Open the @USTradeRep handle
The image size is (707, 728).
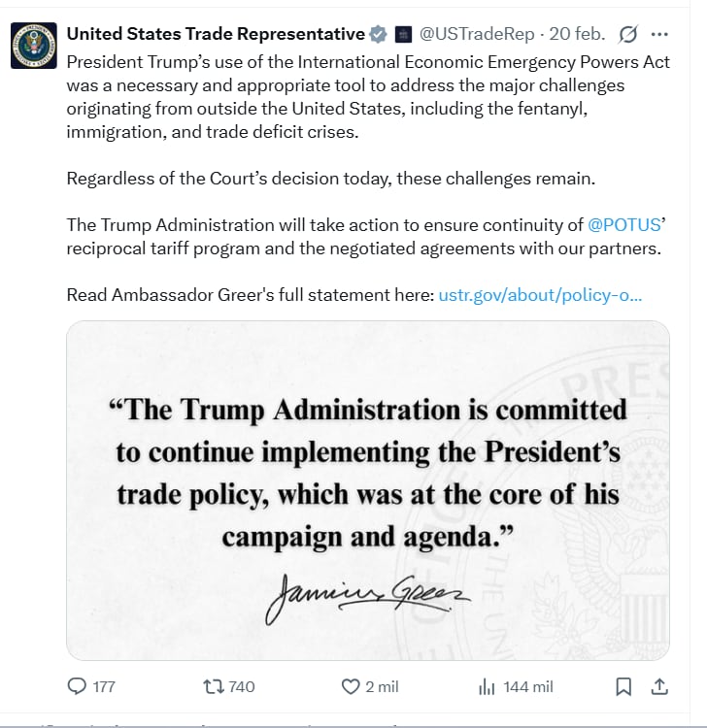pos(477,34)
